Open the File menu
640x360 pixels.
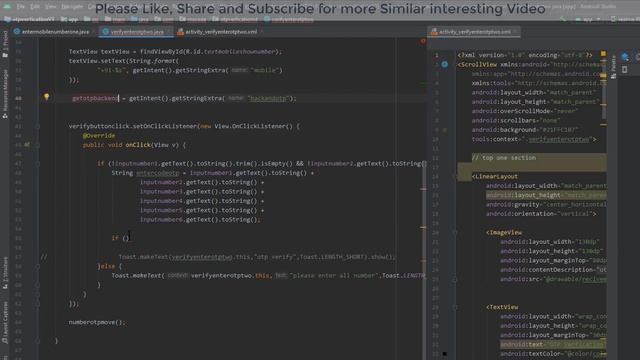coord(21,7)
